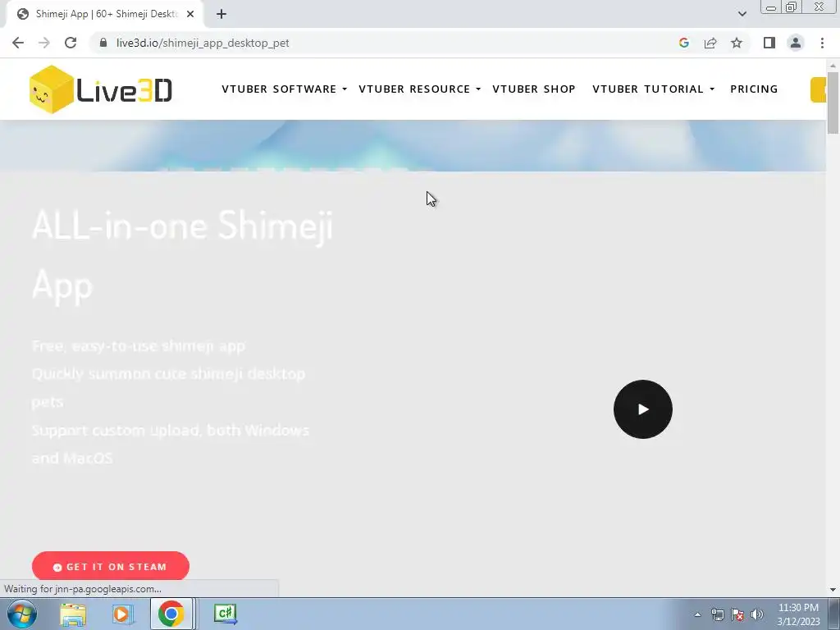Open the PRICING page
Screen dimensions: 840x630
point(754,89)
